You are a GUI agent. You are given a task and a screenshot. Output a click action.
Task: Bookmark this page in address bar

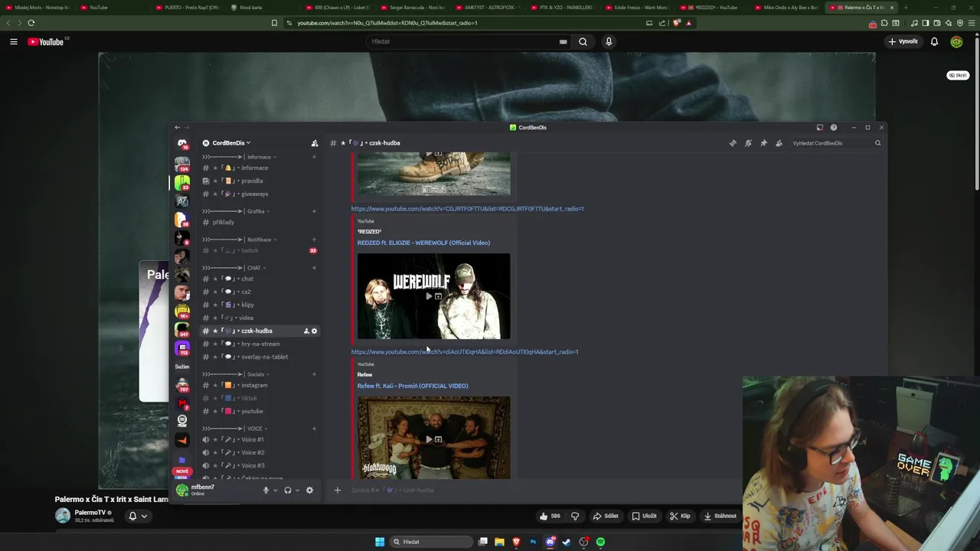click(x=274, y=23)
